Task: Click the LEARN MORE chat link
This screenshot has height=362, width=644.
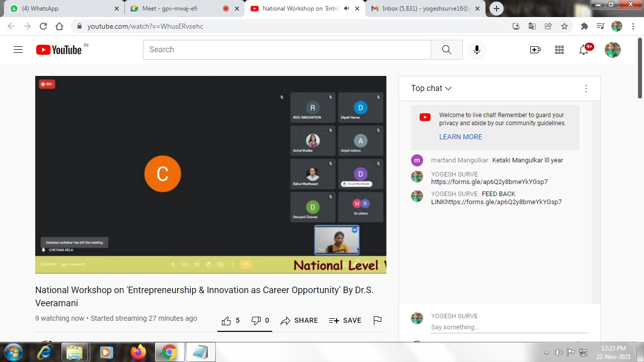Action: pyautogui.click(x=460, y=137)
